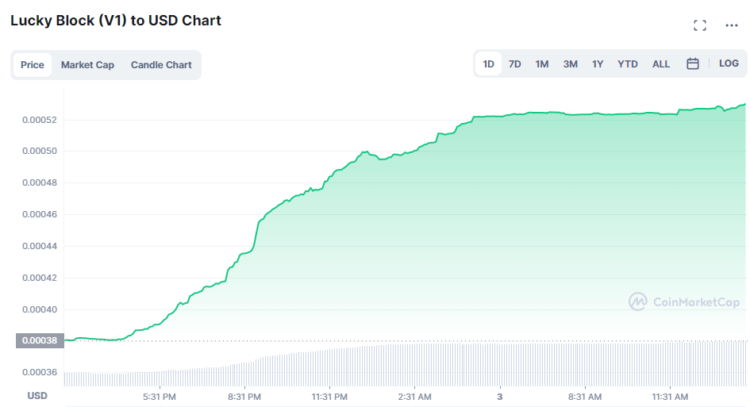Select the 7D time range
This screenshot has height=407, width=750.
pos(515,64)
